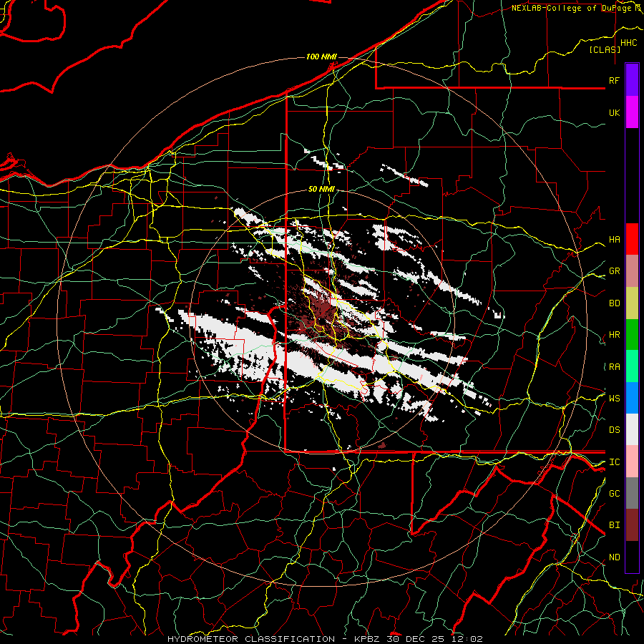Click the DS white legend swatch

pos(632,429)
